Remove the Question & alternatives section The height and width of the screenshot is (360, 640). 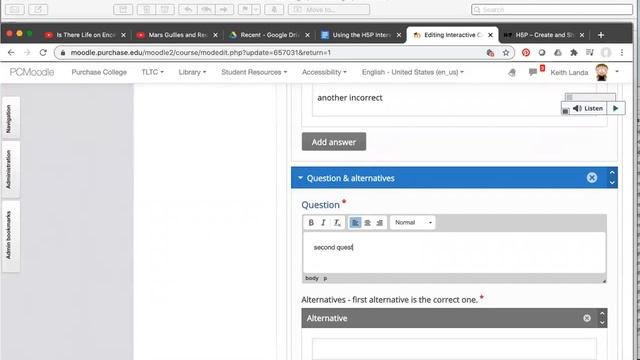click(592, 178)
